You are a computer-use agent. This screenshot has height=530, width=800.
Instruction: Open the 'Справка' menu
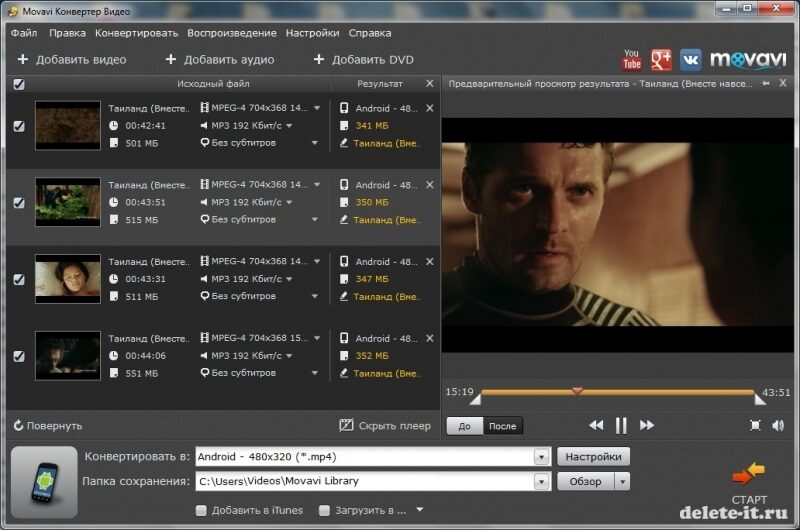coord(370,33)
